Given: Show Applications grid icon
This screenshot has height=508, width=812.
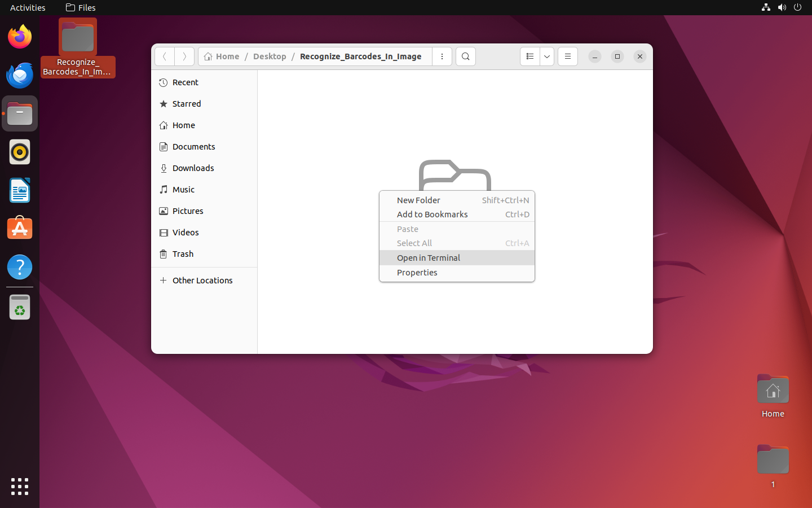Looking at the screenshot, I should point(20,486).
